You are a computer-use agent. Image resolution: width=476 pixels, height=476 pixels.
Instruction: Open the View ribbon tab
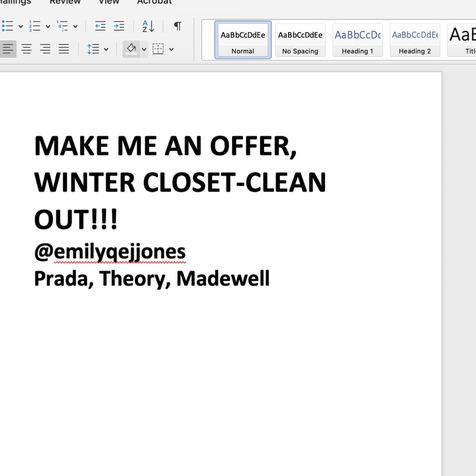(x=109, y=2)
